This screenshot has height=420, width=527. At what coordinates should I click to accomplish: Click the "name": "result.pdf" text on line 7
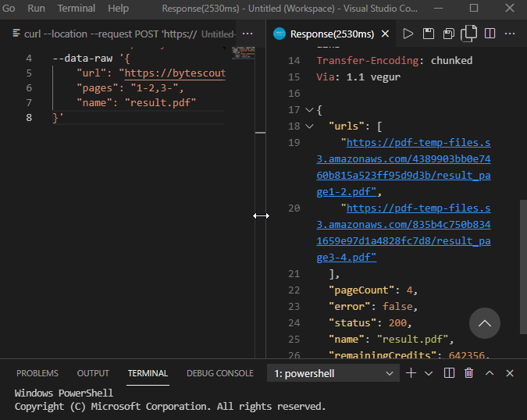(136, 102)
